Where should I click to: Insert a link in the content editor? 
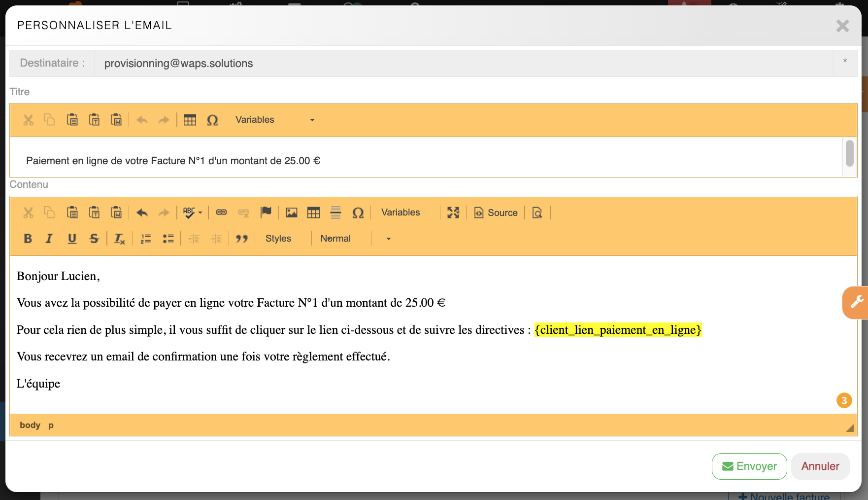pos(222,213)
